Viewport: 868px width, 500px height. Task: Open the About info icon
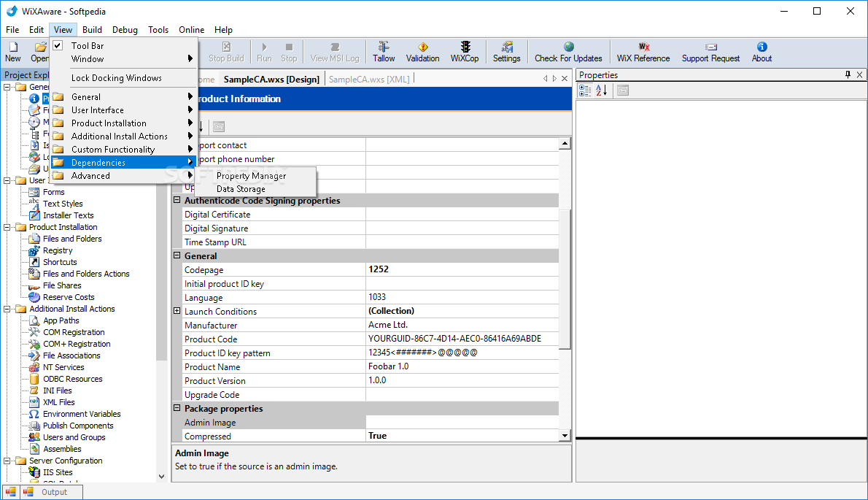[x=762, y=51]
